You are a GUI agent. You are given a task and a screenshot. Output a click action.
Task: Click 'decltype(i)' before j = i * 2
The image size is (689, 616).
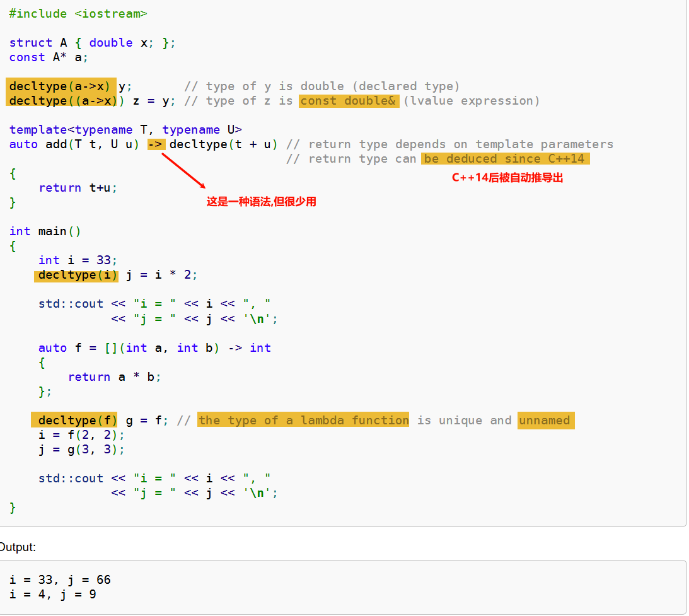[78, 275]
